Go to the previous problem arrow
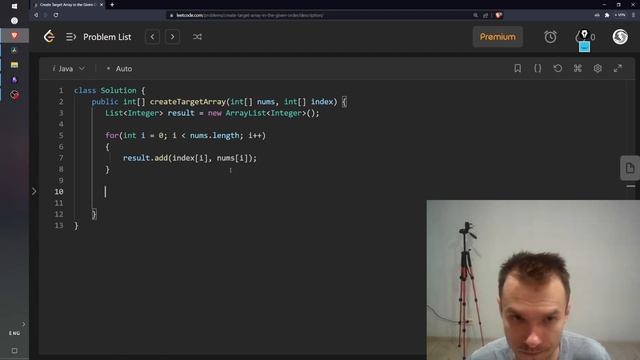Viewport: 640px width, 360px height. tap(152, 37)
